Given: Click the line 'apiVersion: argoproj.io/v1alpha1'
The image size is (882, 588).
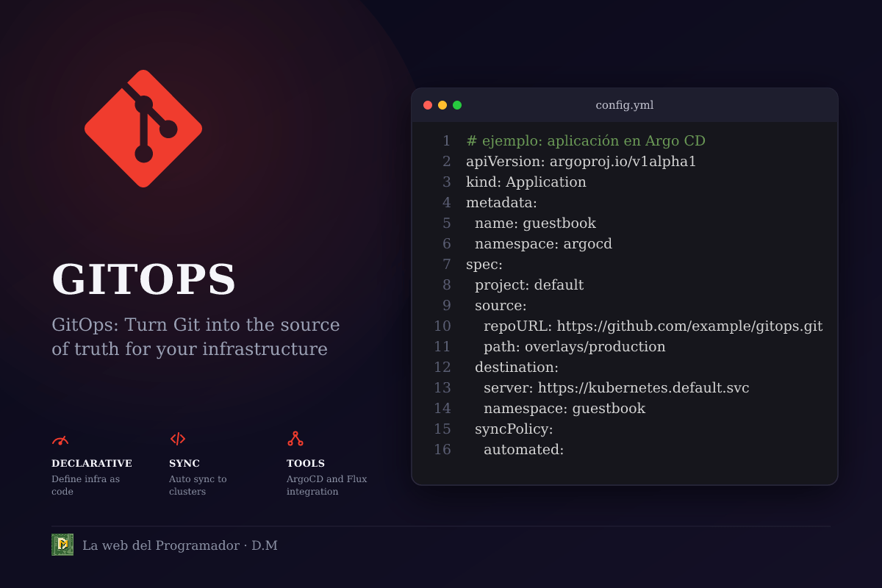Looking at the screenshot, I should [581, 162].
